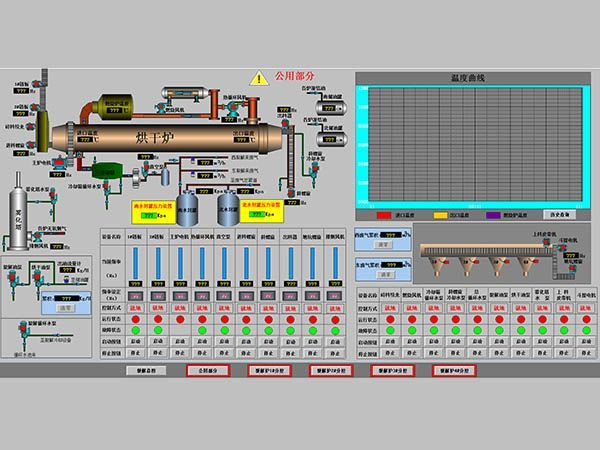Click right water seal pressure setting field

point(257,214)
